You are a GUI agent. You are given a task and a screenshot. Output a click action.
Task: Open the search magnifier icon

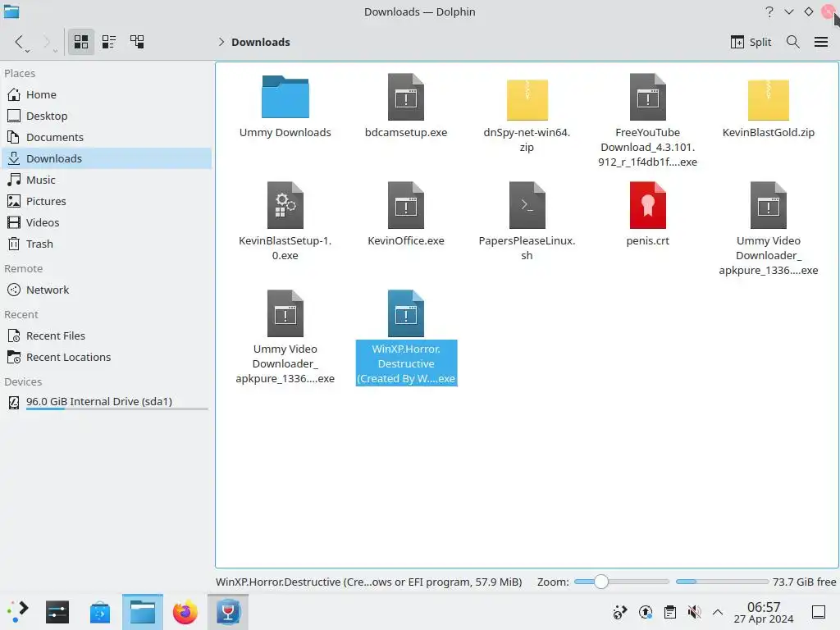pyautogui.click(x=793, y=42)
